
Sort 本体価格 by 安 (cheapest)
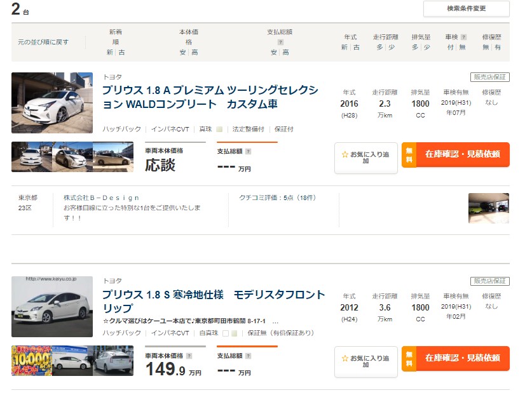coord(182,52)
